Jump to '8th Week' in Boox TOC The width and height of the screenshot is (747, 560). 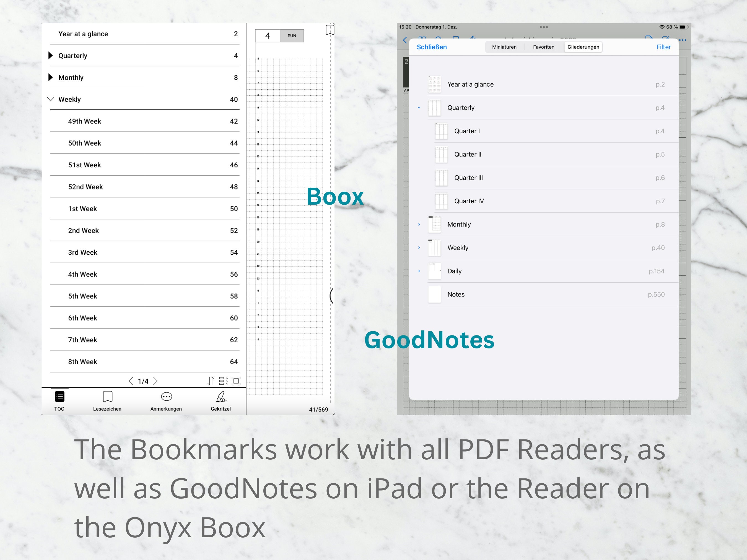[x=144, y=361]
